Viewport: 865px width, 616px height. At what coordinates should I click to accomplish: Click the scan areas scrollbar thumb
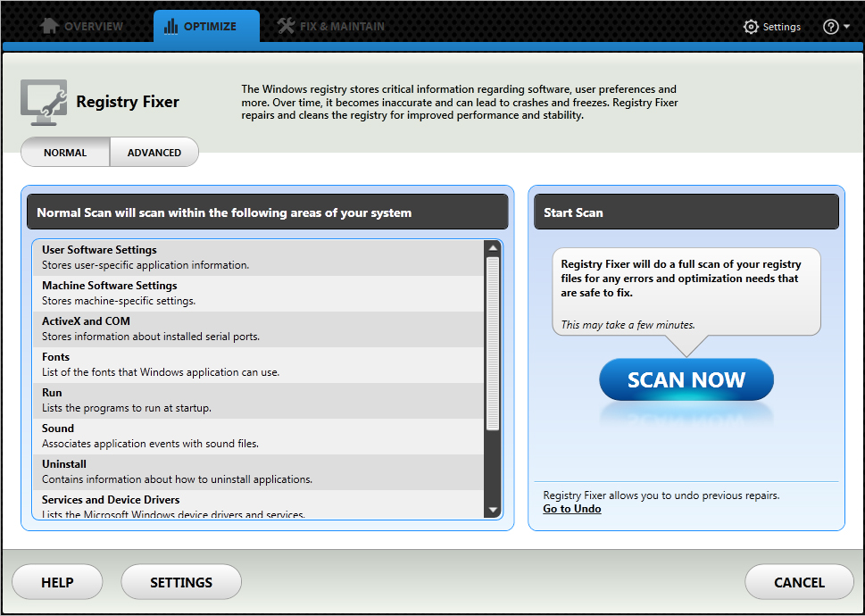(493, 344)
